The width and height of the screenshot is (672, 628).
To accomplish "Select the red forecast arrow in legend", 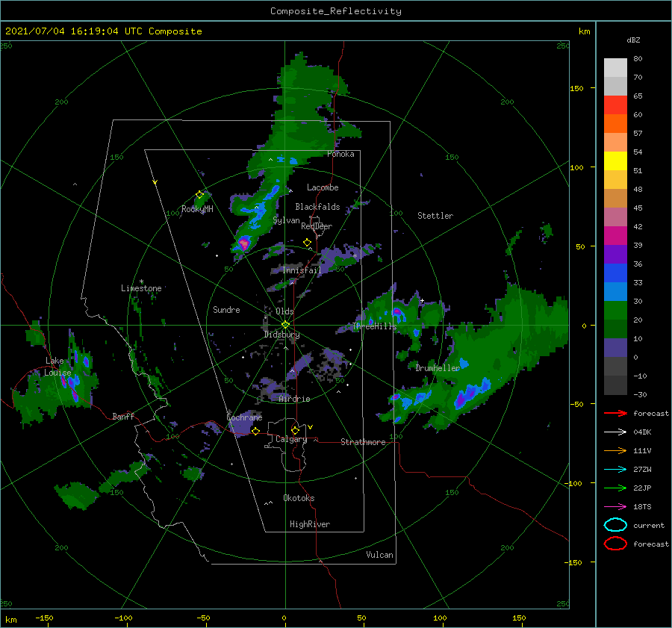I will click(x=615, y=413).
